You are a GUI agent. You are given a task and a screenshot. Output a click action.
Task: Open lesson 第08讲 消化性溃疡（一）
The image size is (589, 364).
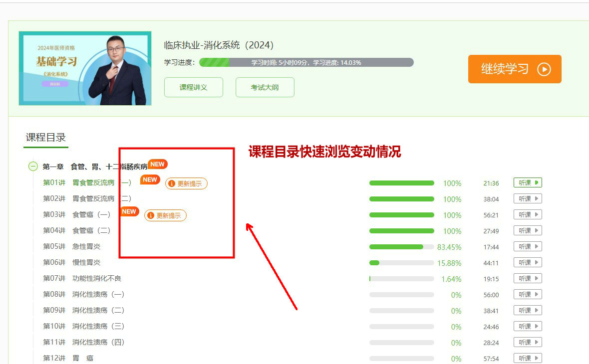click(x=84, y=295)
